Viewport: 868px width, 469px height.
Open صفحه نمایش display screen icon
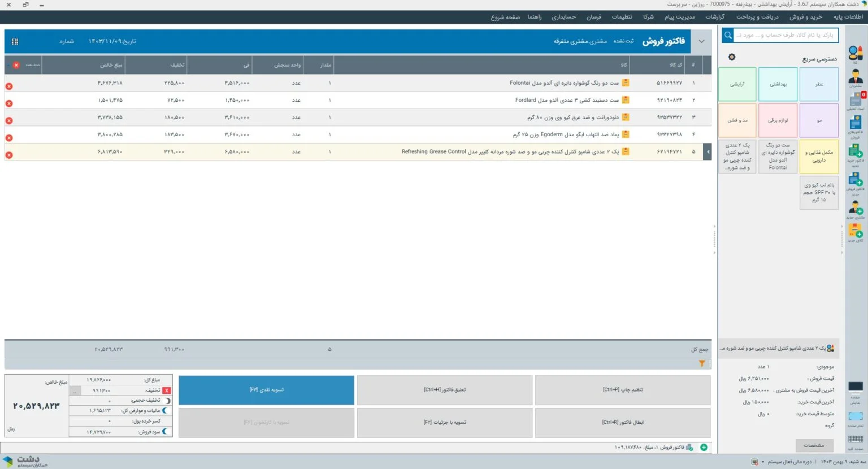click(856, 393)
